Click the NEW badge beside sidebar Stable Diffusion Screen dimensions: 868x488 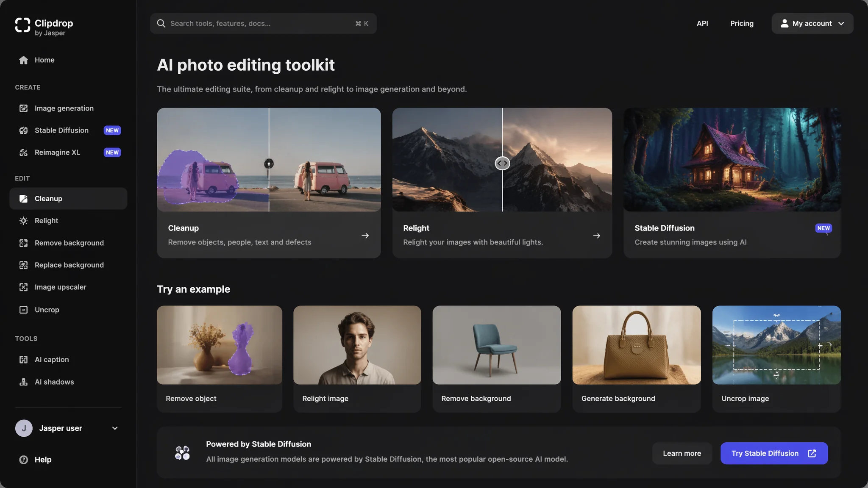coord(112,130)
